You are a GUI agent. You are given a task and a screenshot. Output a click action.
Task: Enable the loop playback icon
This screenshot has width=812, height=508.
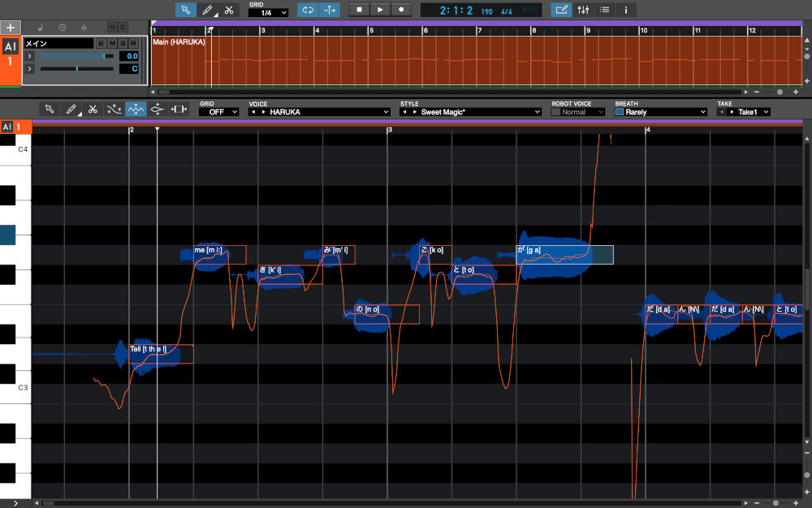click(x=308, y=10)
